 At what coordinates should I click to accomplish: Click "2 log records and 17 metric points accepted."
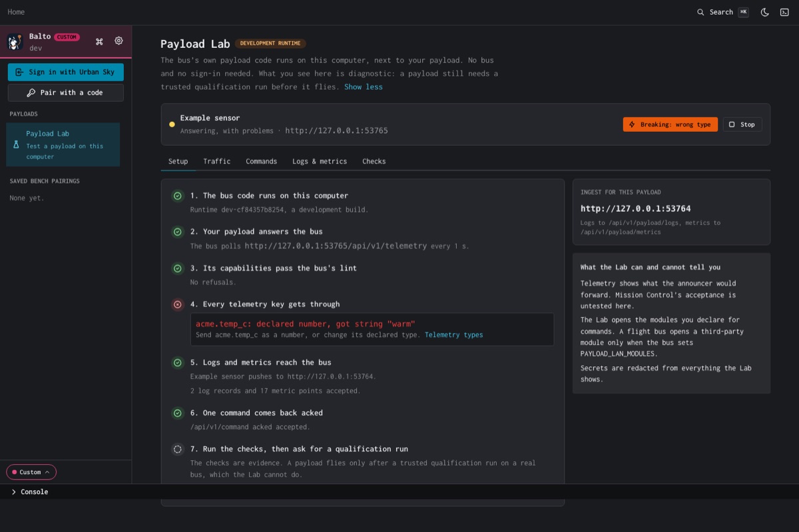[x=276, y=391]
